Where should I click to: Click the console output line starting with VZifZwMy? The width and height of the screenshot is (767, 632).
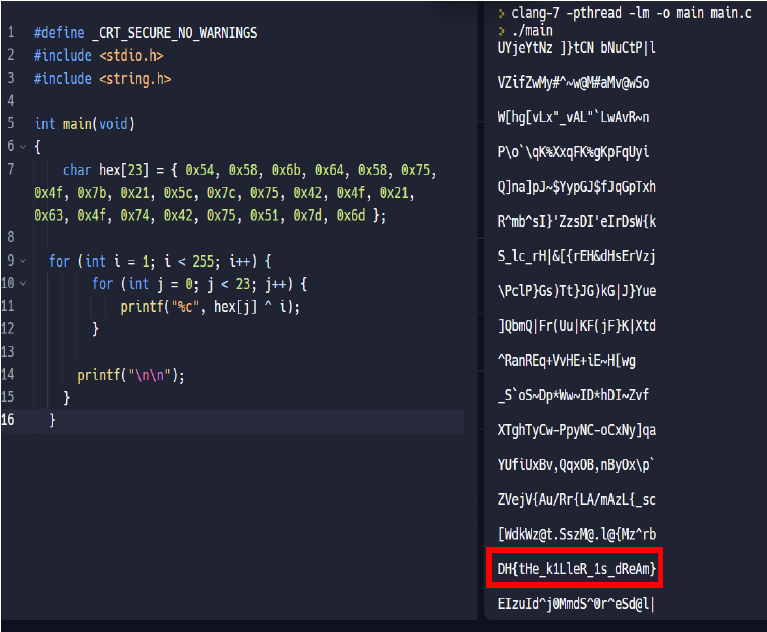coord(573,83)
